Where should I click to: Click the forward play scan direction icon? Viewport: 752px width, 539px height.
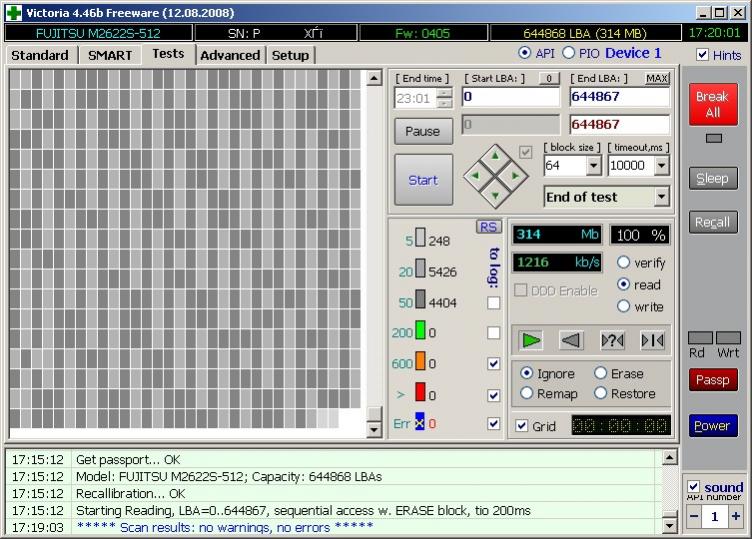[531, 340]
